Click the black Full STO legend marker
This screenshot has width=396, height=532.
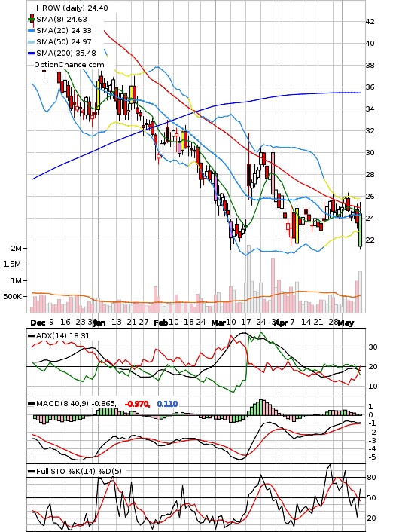31,472
